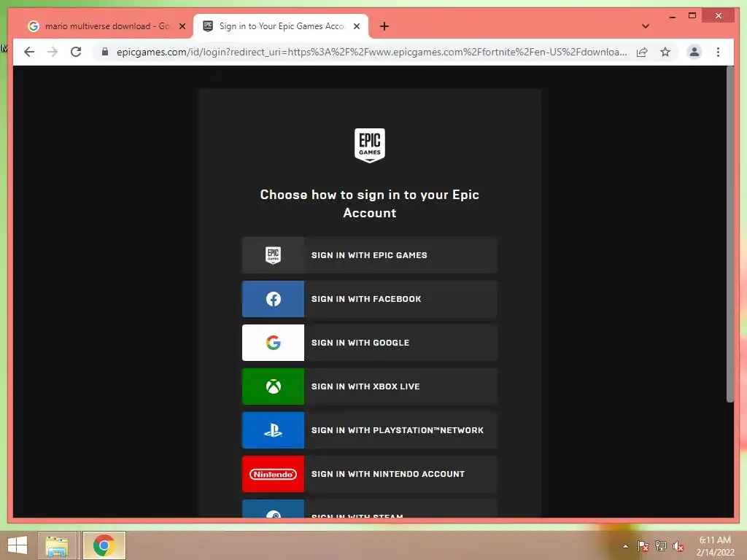The image size is (747, 560).
Task: Share this page icon
Action: click(x=642, y=52)
